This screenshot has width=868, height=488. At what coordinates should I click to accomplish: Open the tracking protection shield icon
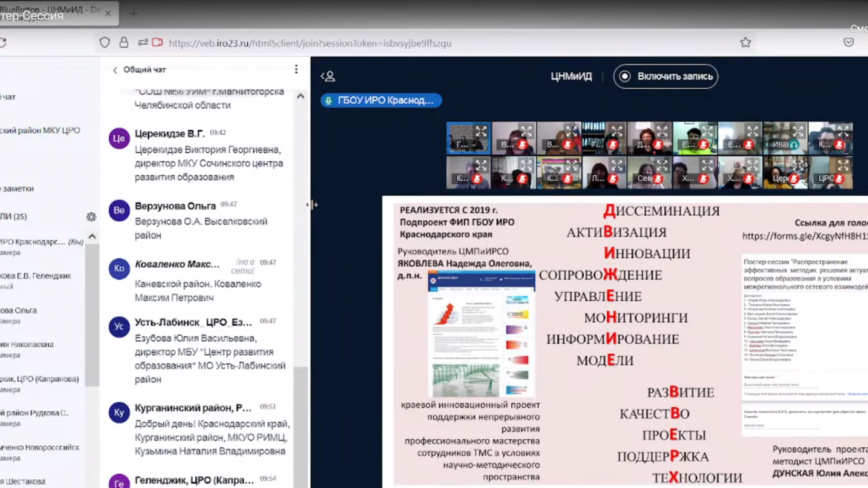click(104, 43)
